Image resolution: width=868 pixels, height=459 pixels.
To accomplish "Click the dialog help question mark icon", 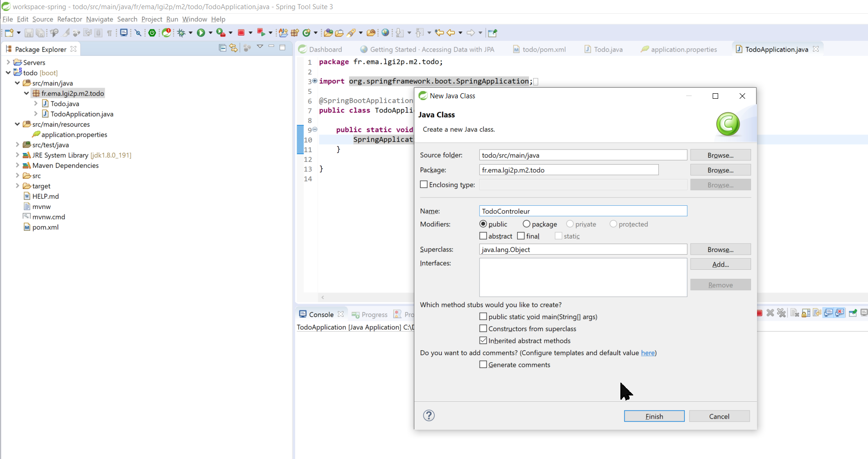I will click(429, 416).
